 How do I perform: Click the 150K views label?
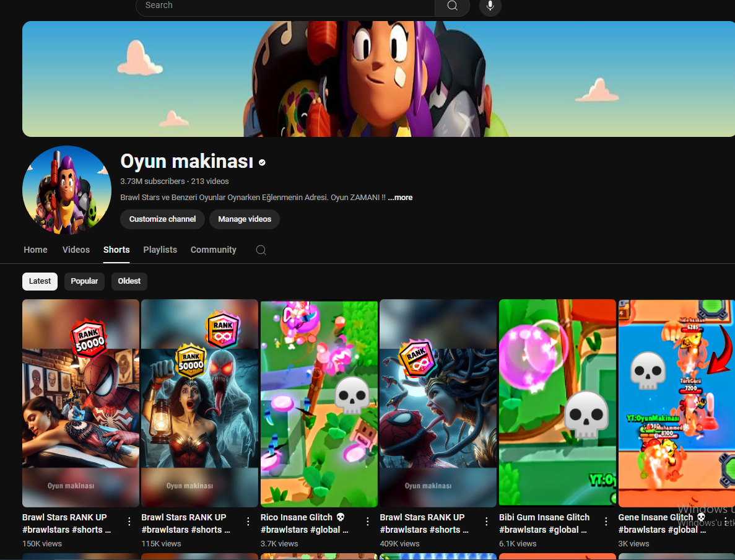[42, 544]
